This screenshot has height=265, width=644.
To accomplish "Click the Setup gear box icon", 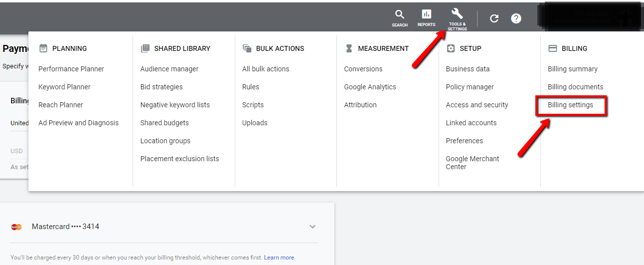I will (x=451, y=48).
